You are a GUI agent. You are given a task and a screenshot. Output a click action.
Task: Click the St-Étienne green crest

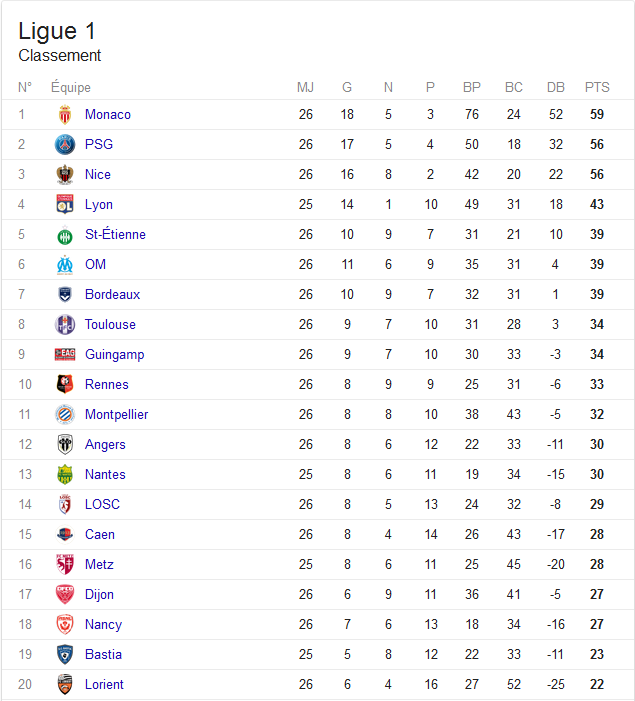click(65, 235)
